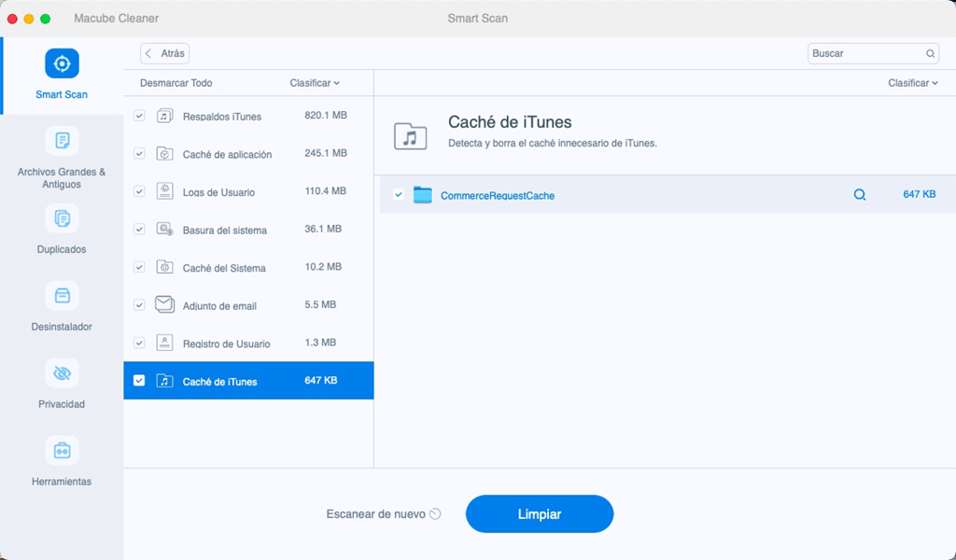Click the Caché de iTunes list icon
Screen dimensions: 956x560
tap(164, 381)
